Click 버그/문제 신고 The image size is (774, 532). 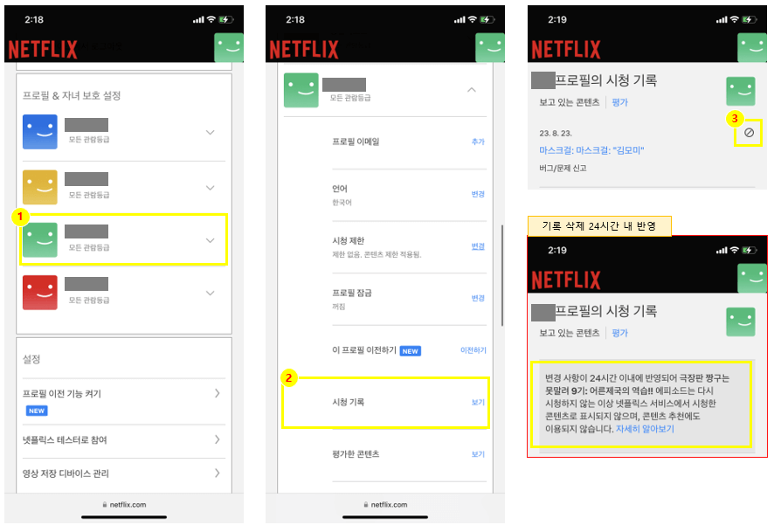click(563, 168)
